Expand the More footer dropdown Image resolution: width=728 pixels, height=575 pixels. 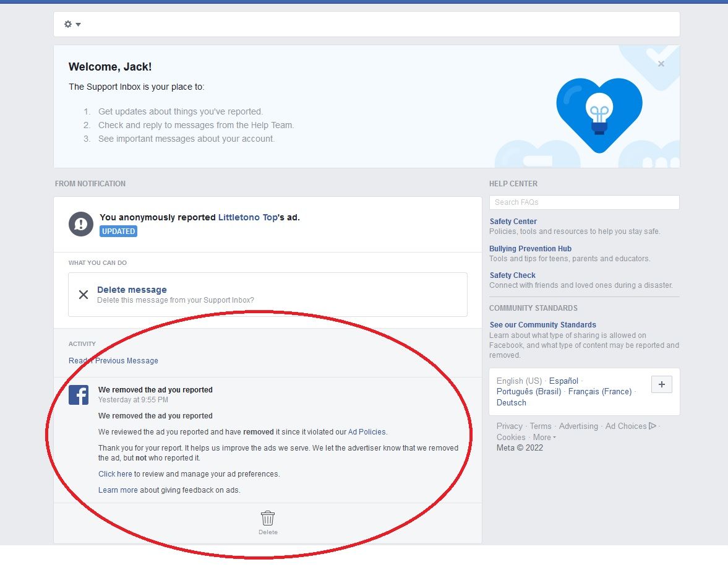[544, 437]
